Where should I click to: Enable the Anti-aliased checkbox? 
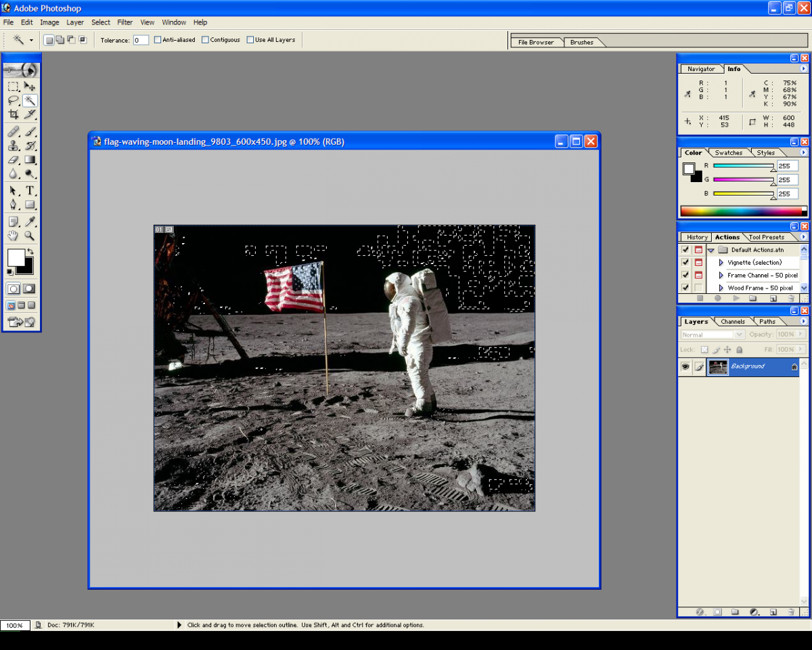(x=158, y=40)
